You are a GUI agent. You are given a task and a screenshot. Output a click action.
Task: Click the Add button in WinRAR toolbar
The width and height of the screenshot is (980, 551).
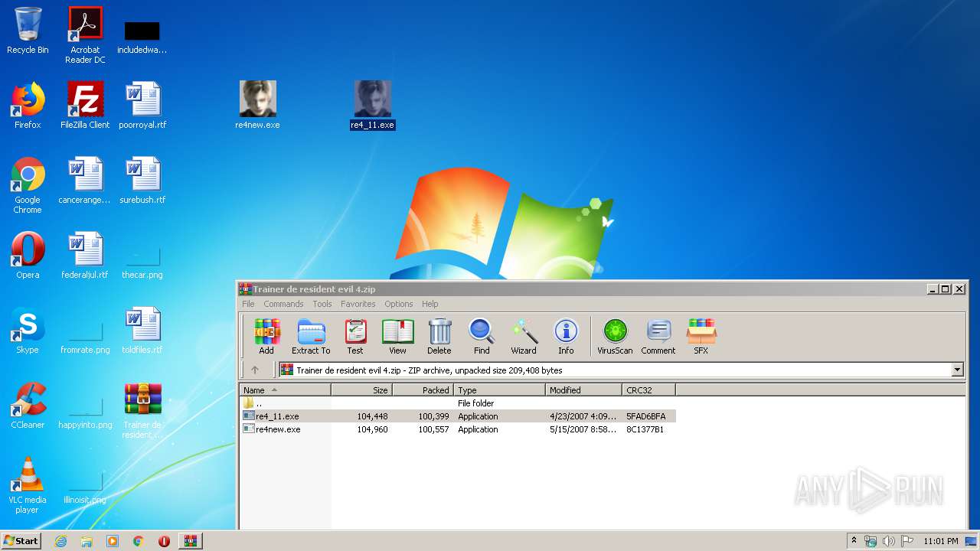point(266,337)
